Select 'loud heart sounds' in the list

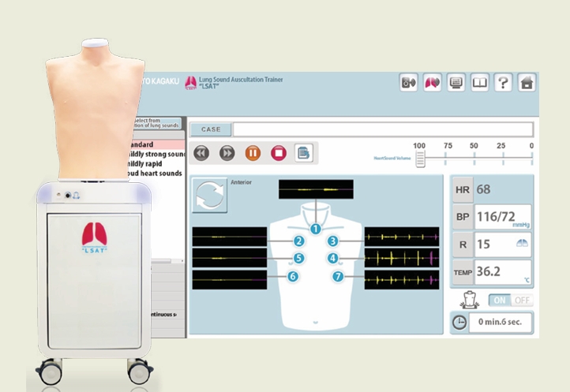click(x=155, y=174)
